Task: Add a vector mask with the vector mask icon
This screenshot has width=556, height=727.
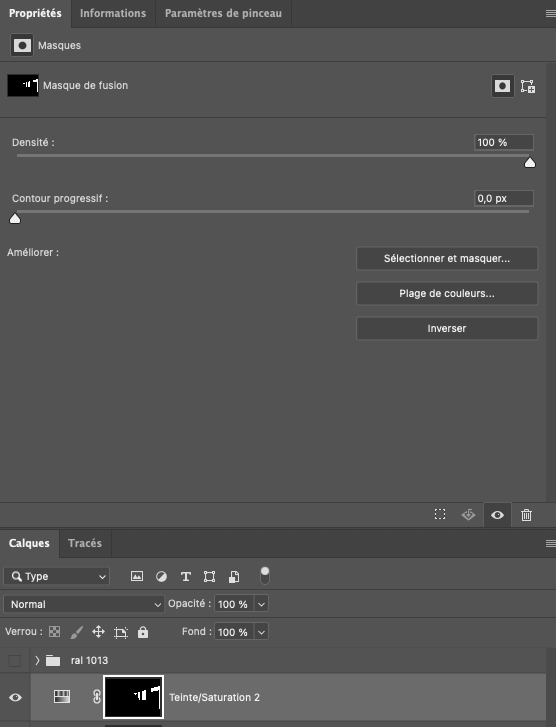Action: click(x=528, y=86)
